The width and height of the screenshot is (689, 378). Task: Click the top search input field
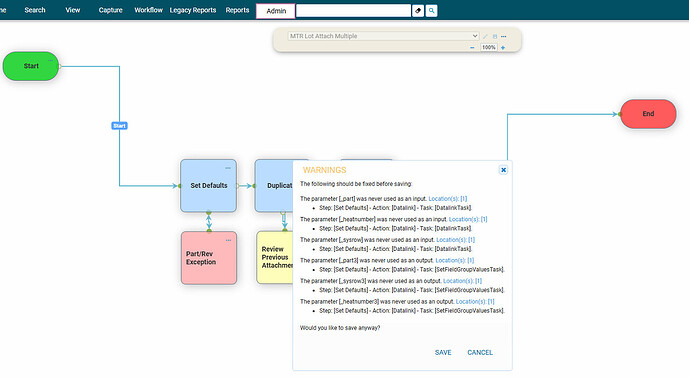(x=353, y=11)
